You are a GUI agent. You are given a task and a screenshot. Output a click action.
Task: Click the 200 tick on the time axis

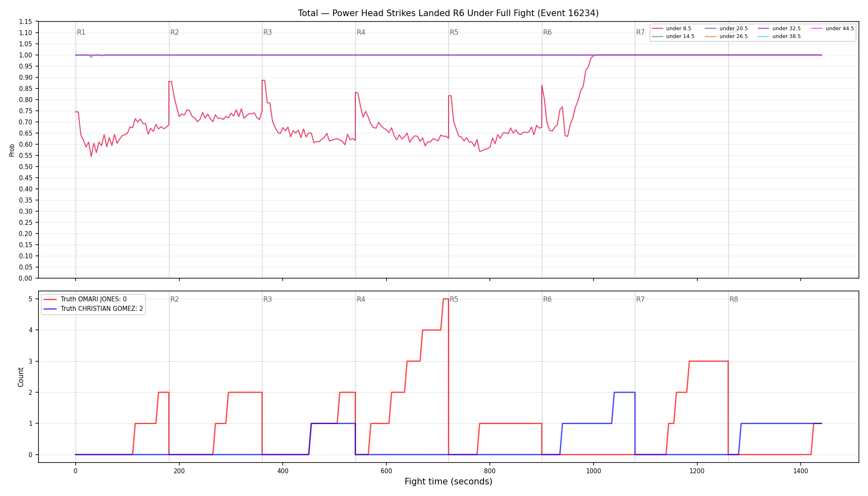coord(179,470)
